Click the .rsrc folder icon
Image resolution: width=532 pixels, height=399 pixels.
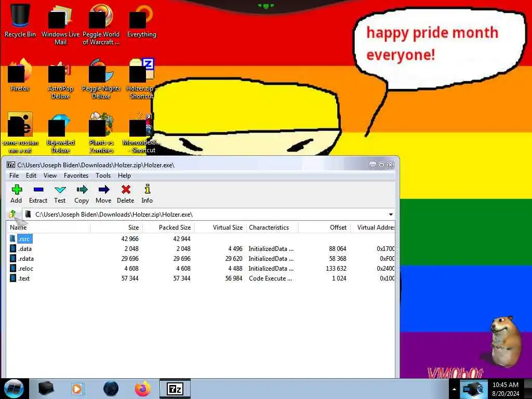coord(13,238)
